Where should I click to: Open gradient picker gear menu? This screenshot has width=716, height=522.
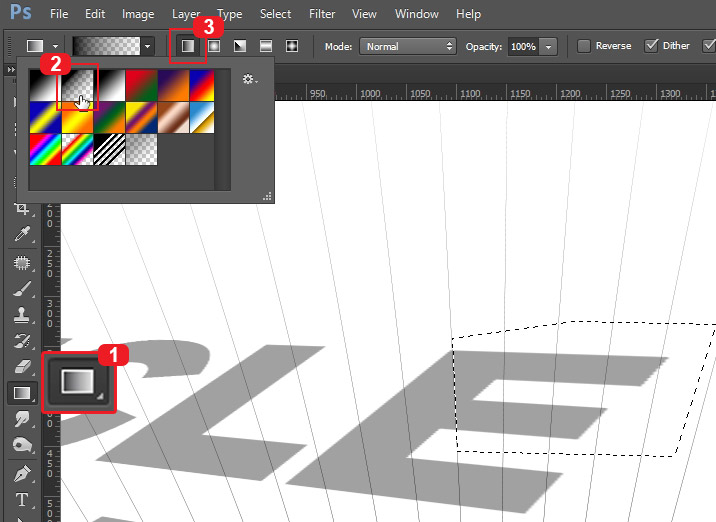(x=250, y=79)
